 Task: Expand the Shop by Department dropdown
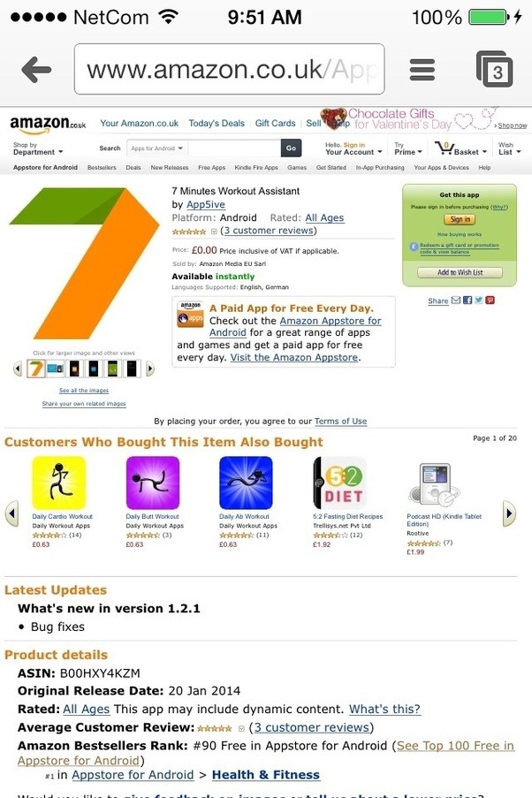[x=38, y=148]
